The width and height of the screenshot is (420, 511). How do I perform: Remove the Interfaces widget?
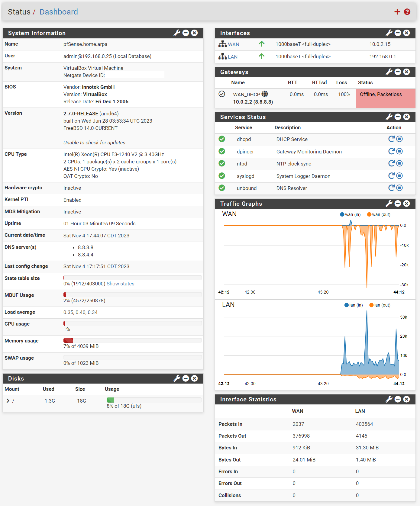coord(407,33)
